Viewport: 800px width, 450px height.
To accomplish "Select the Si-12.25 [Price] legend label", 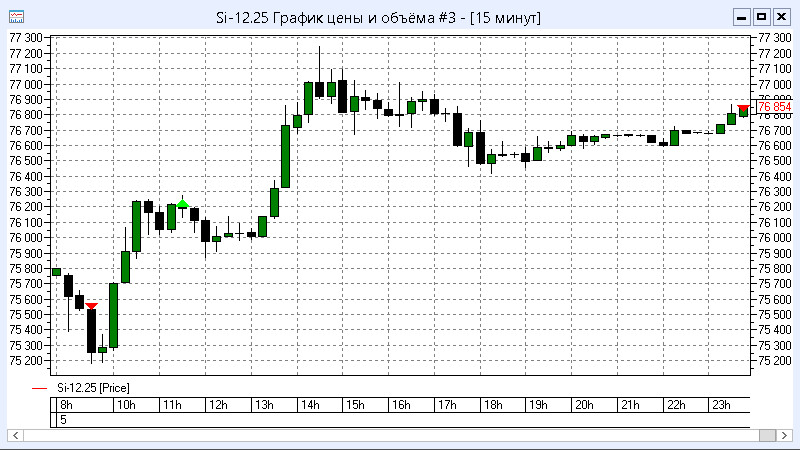I will coord(94,387).
